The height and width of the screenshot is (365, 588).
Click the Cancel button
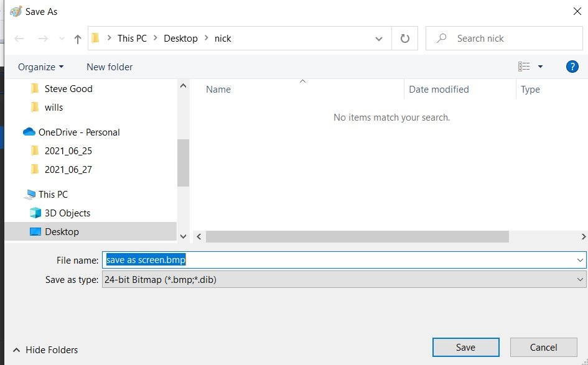(x=543, y=348)
